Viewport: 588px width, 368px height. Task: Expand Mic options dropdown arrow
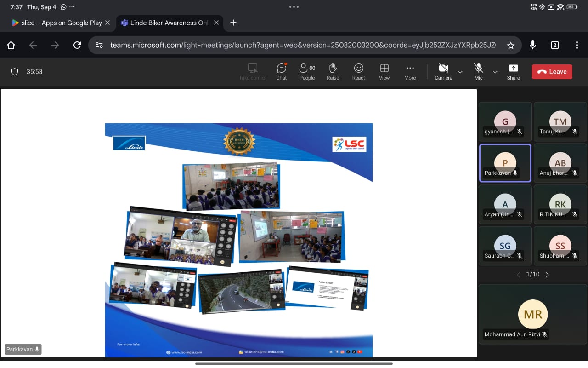coord(495,72)
